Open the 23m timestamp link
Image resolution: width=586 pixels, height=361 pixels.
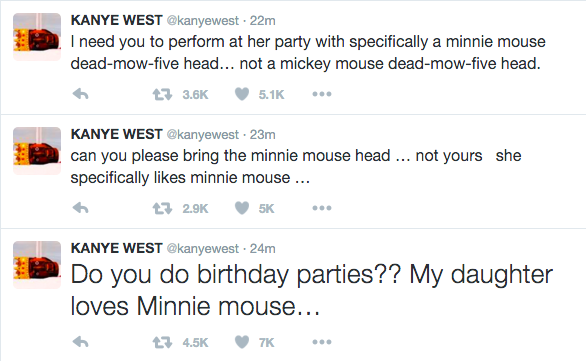coord(262,135)
